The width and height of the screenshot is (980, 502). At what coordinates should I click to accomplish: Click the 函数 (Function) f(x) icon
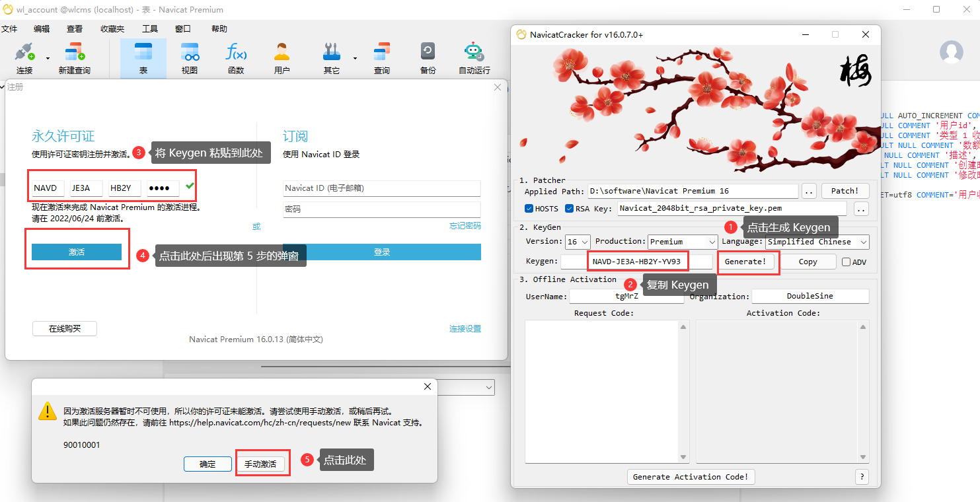(236, 57)
